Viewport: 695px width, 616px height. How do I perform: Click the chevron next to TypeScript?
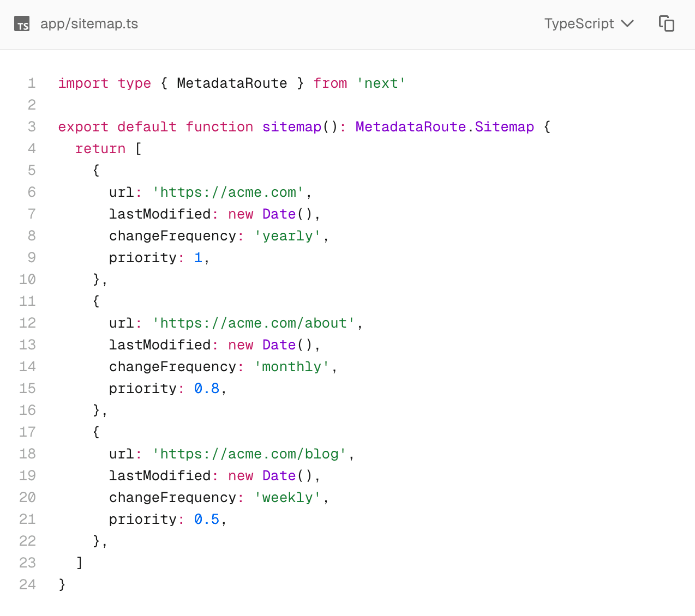coord(628,24)
